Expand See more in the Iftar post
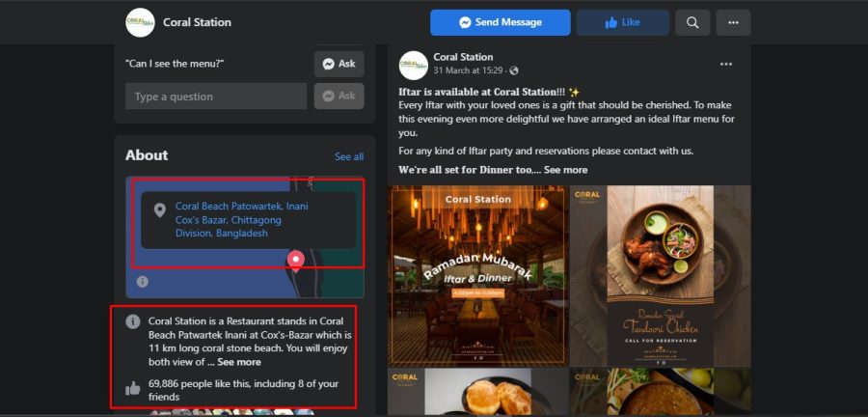The height and width of the screenshot is (417, 868). 565,170
